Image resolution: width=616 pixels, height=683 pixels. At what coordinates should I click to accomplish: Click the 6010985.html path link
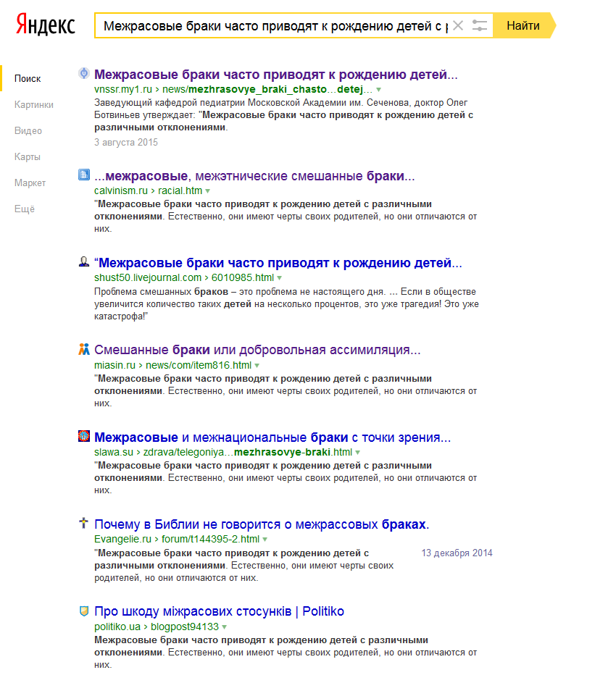(243, 277)
